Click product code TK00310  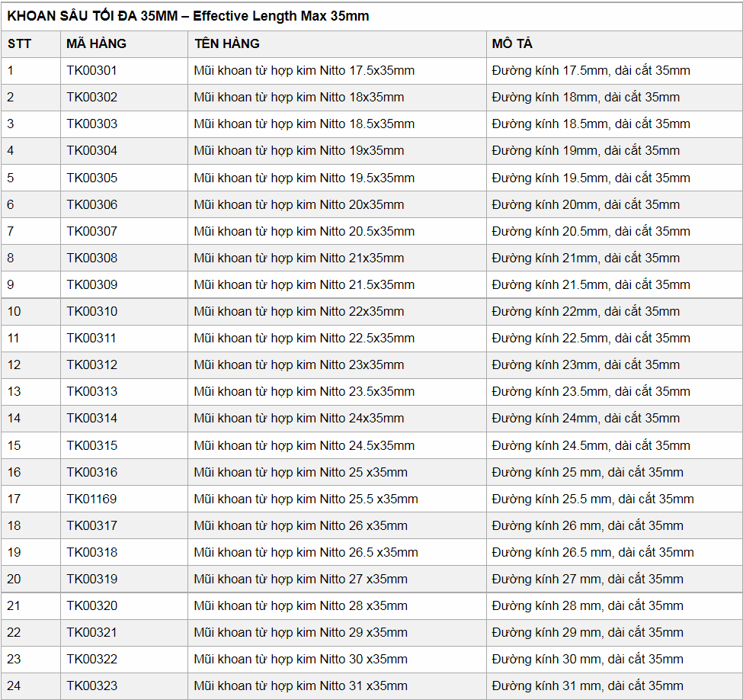(92, 311)
